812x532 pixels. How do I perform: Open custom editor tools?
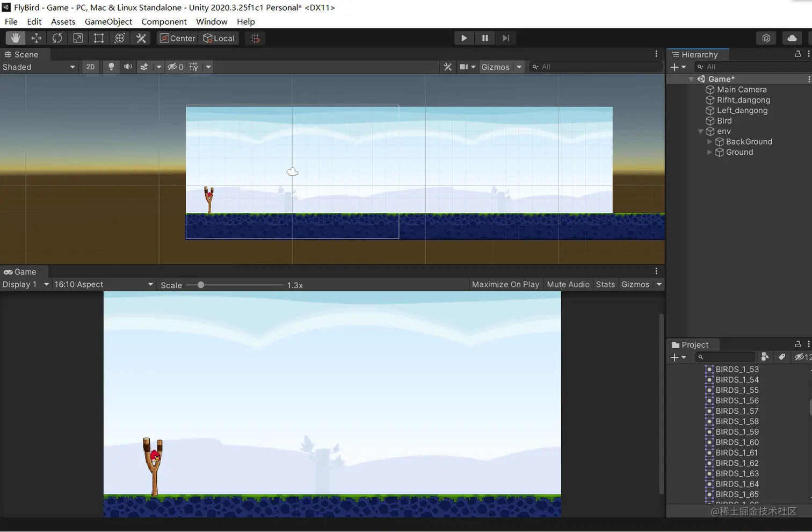point(141,38)
